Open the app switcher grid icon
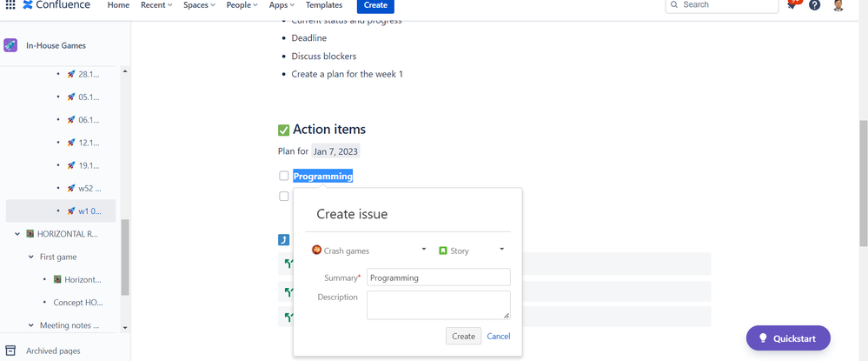Screen dimensions: 868x361 pyautogui.click(x=10, y=5)
